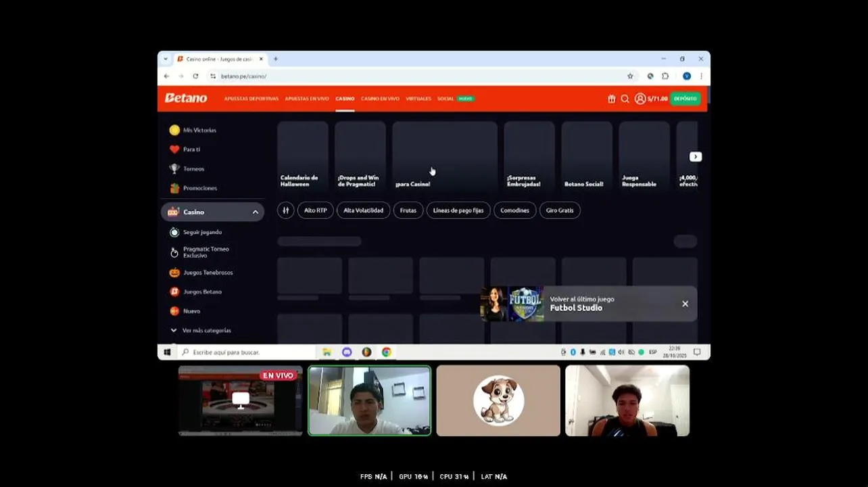Click the Mis Victorias coin icon
The height and width of the screenshot is (487, 868).
(174, 130)
